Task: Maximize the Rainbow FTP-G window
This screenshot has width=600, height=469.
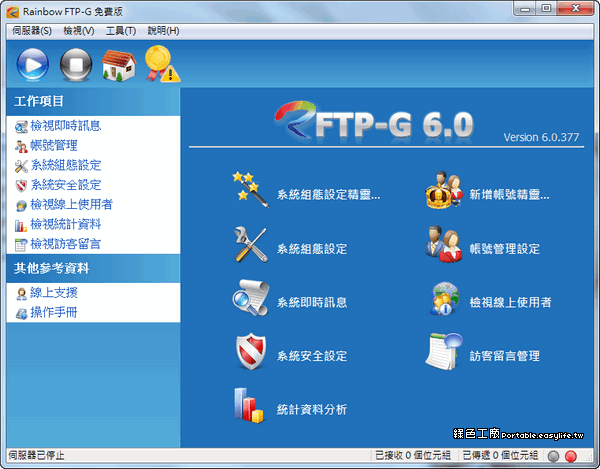Action: (x=546, y=8)
